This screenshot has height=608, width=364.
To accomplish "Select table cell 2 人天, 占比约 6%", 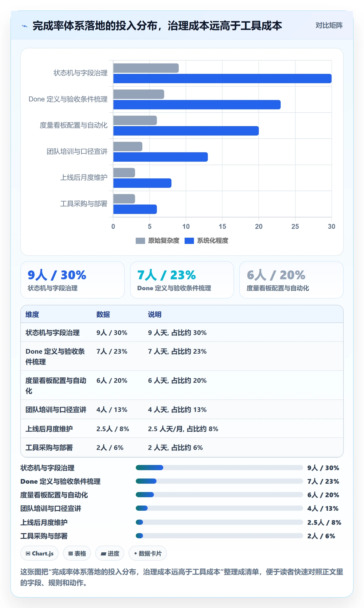I will pyautogui.click(x=175, y=448).
